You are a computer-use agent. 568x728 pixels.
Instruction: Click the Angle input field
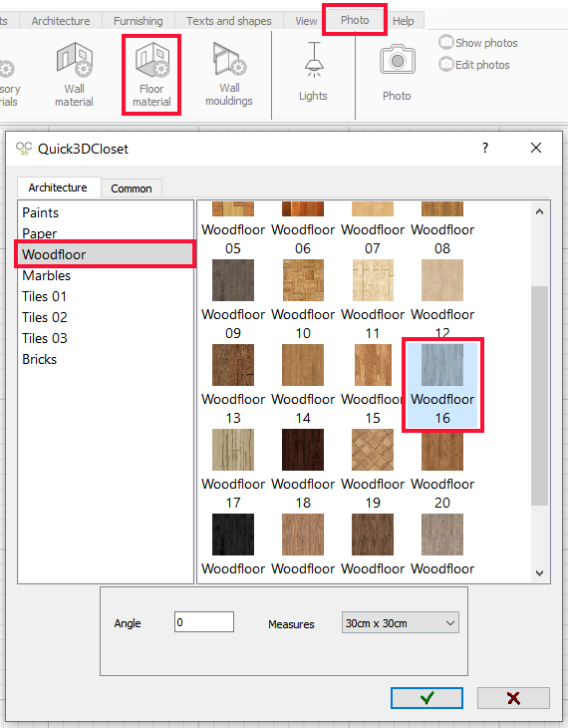click(x=204, y=621)
